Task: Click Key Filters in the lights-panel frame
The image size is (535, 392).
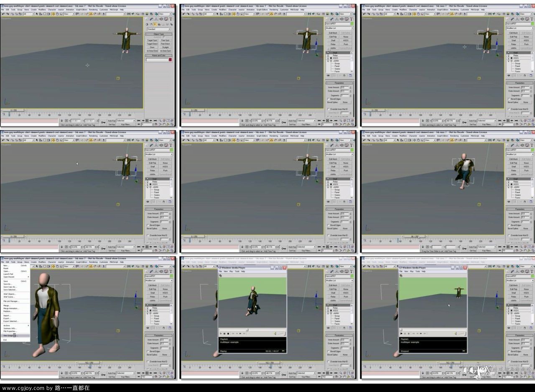Action: coord(126,125)
